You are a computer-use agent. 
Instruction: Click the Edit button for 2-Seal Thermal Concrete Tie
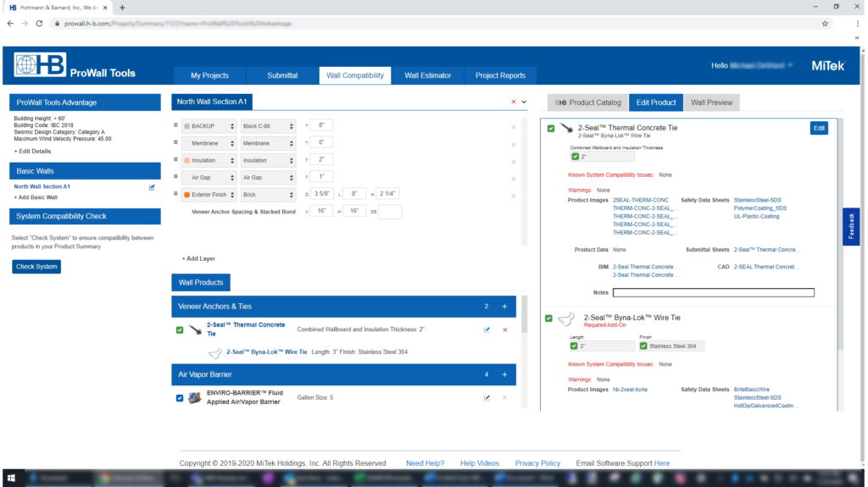click(x=819, y=128)
